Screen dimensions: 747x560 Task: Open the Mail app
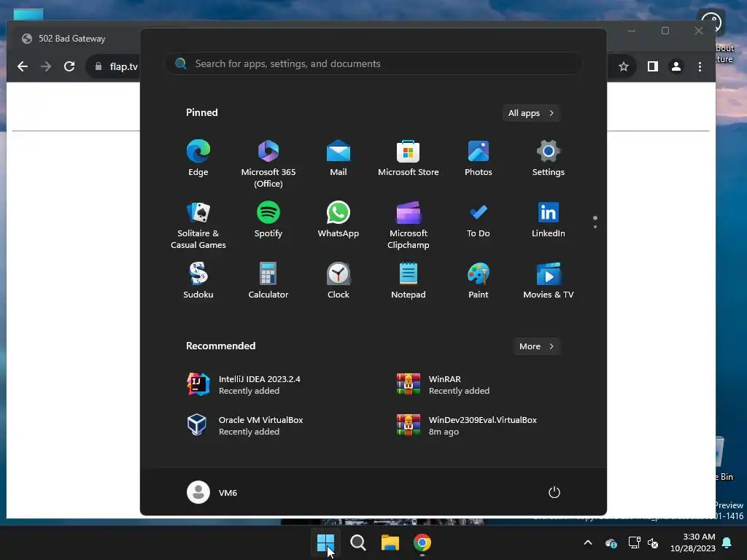pyautogui.click(x=338, y=157)
